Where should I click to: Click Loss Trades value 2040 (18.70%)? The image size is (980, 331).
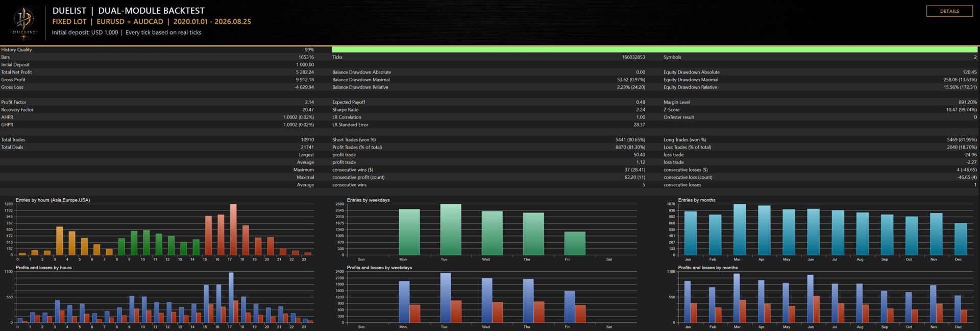click(962, 147)
